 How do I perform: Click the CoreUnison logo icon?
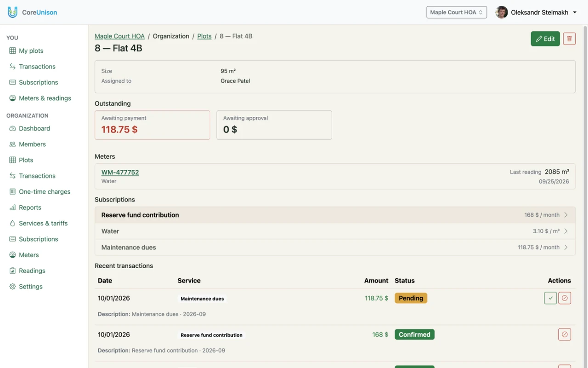click(12, 12)
